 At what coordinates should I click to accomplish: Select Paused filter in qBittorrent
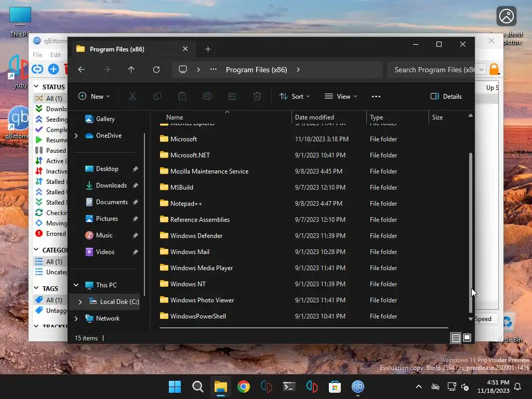click(x=51, y=150)
